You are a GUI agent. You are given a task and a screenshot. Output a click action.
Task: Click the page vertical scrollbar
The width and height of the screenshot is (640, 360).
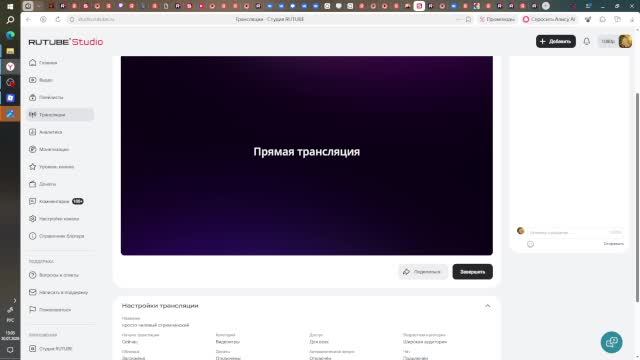pos(637,197)
